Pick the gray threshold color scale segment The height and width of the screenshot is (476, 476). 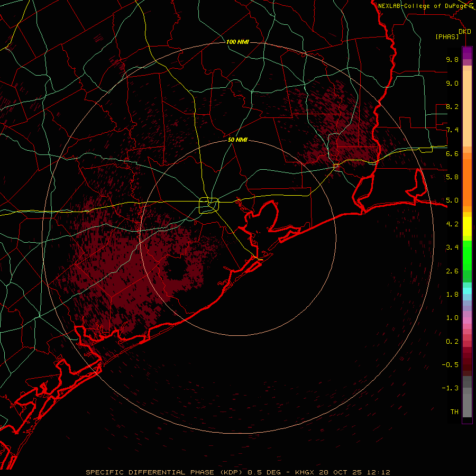tap(467, 406)
